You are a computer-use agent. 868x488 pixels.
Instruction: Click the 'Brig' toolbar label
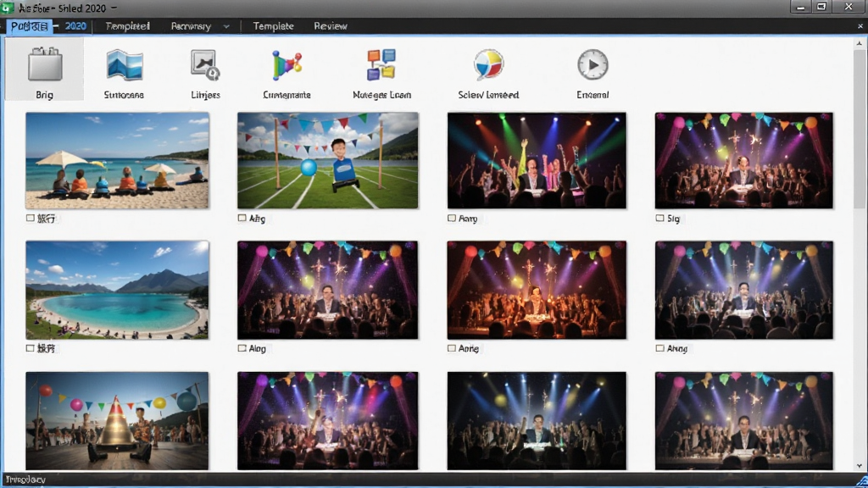click(44, 95)
